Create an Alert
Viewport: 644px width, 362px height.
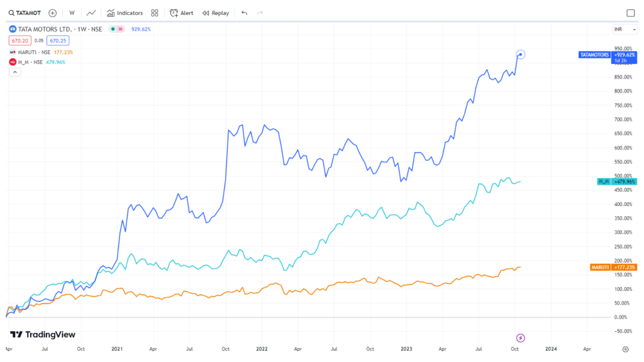181,13
